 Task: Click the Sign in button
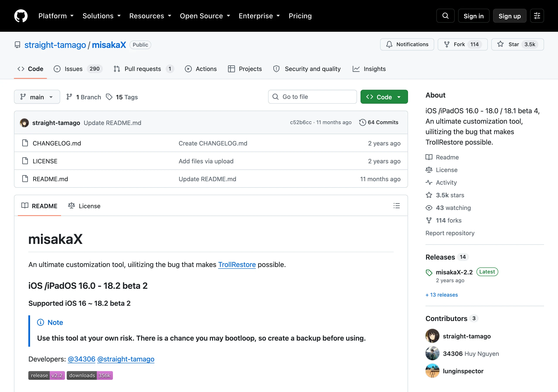[x=473, y=16]
